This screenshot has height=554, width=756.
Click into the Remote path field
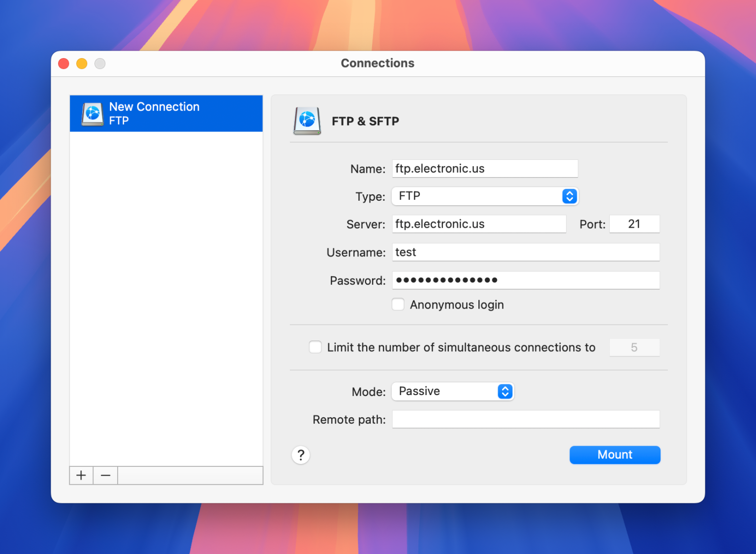pyautogui.click(x=525, y=419)
